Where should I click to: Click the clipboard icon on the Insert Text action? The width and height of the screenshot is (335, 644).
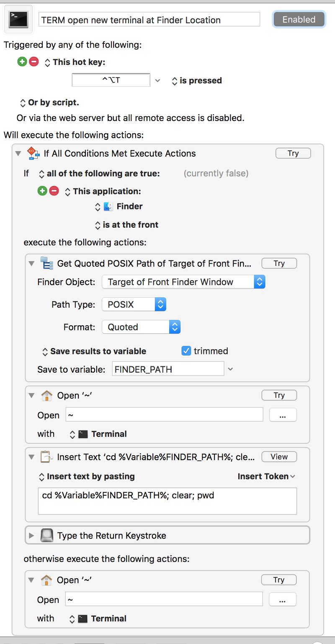[47, 456]
